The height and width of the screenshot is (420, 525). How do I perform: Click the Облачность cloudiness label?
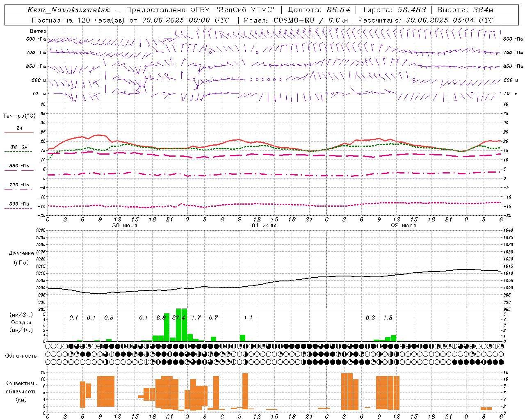(21, 356)
